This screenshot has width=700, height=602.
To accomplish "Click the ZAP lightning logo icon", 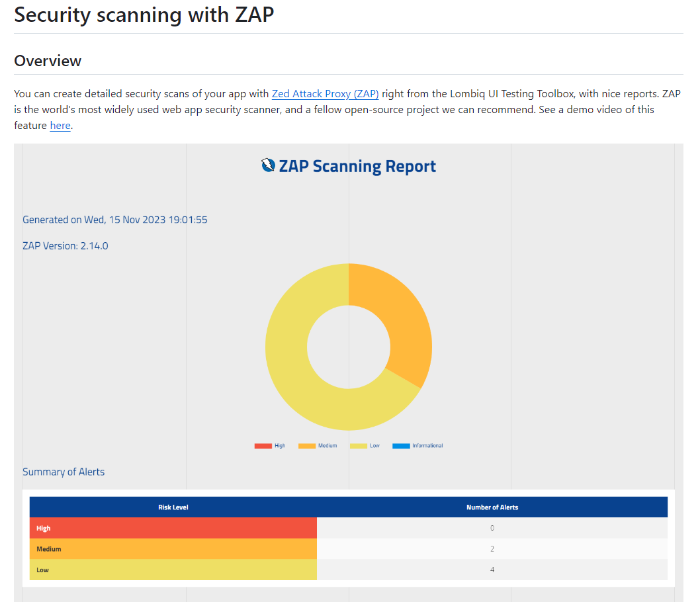I will (x=269, y=165).
